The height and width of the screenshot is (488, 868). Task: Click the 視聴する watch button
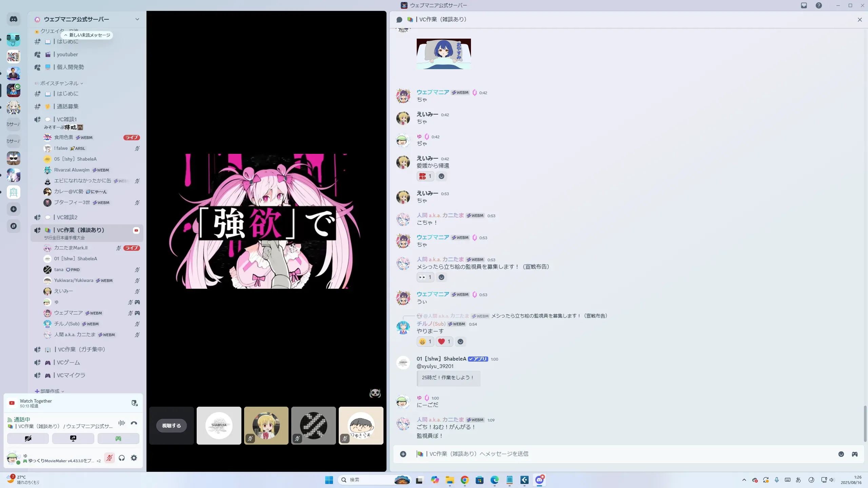tap(172, 426)
